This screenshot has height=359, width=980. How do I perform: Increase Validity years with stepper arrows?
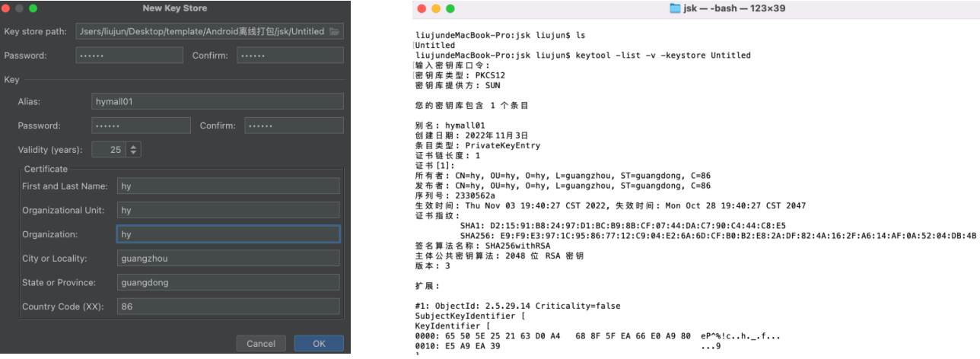click(135, 147)
